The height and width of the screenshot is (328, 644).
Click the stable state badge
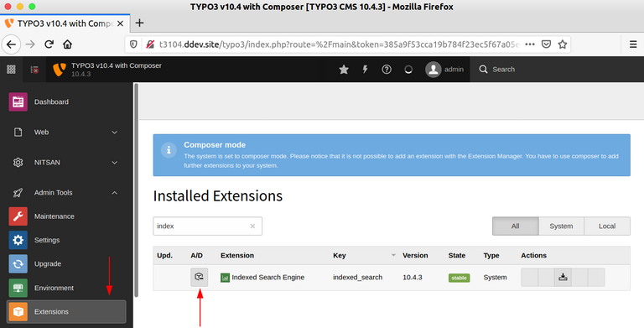pyautogui.click(x=459, y=278)
